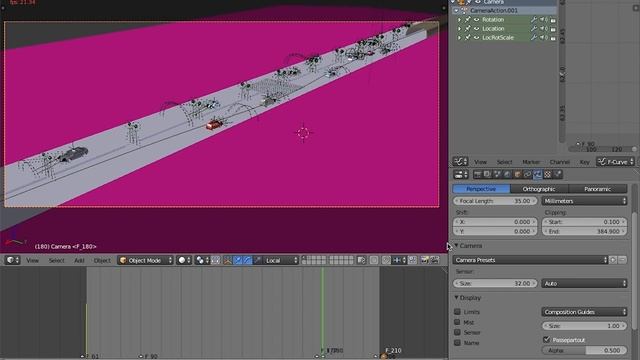The image size is (640, 360).
Task: Select the Perspective lens type
Action: (481, 189)
